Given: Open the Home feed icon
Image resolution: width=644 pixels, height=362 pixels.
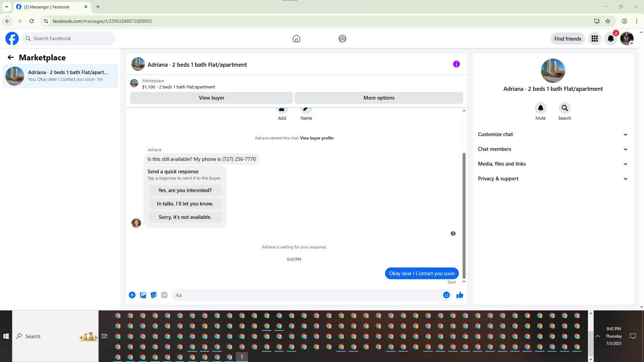Looking at the screenshot, I should (x=296, y=39).
